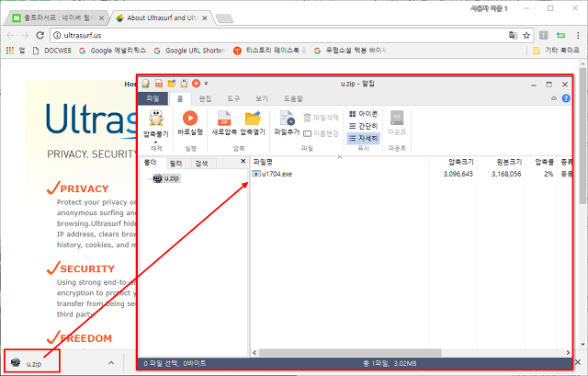Sort by 원본크기 column header
This screenshot has width=588, height=376.
[509, 162]
